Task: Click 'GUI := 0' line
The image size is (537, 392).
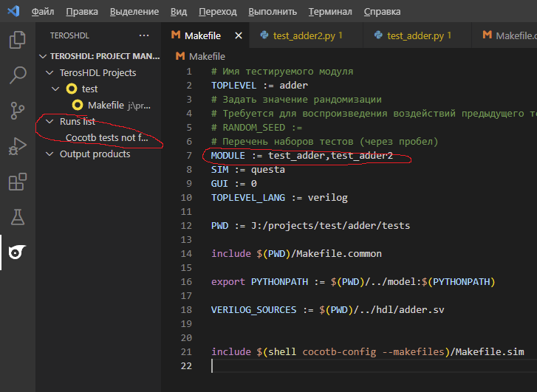Action: [234, 184]
